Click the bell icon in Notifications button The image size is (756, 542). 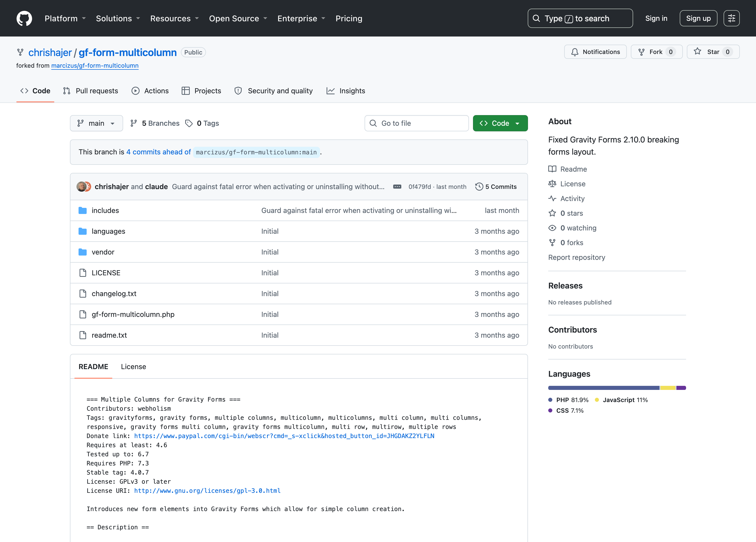575,52
